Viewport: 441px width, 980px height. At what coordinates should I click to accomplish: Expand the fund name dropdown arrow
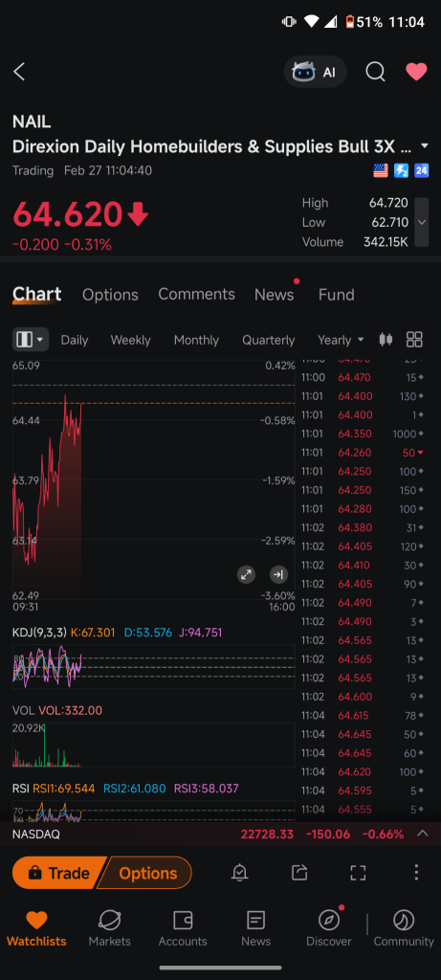[x=425, y=146]
